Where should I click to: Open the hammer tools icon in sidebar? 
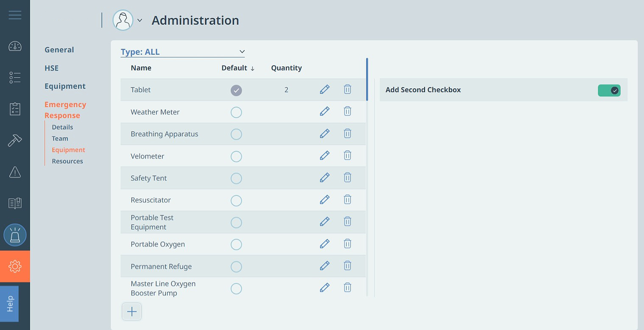pos(15,141)
